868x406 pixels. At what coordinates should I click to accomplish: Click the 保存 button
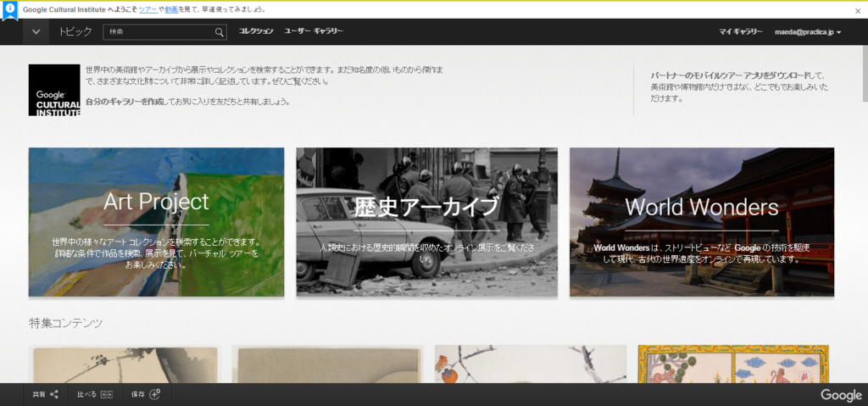[x=146, y=394]
